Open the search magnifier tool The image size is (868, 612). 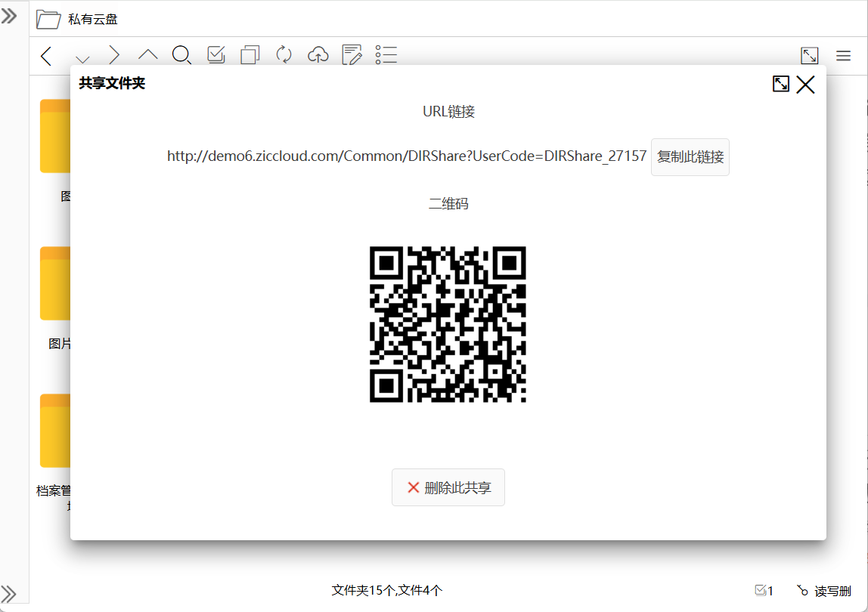point(181,55)
